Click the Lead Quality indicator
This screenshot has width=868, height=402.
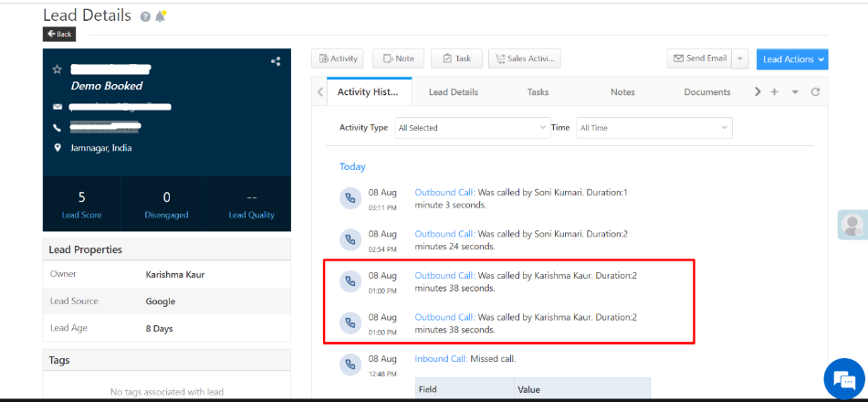pos(251,197)
